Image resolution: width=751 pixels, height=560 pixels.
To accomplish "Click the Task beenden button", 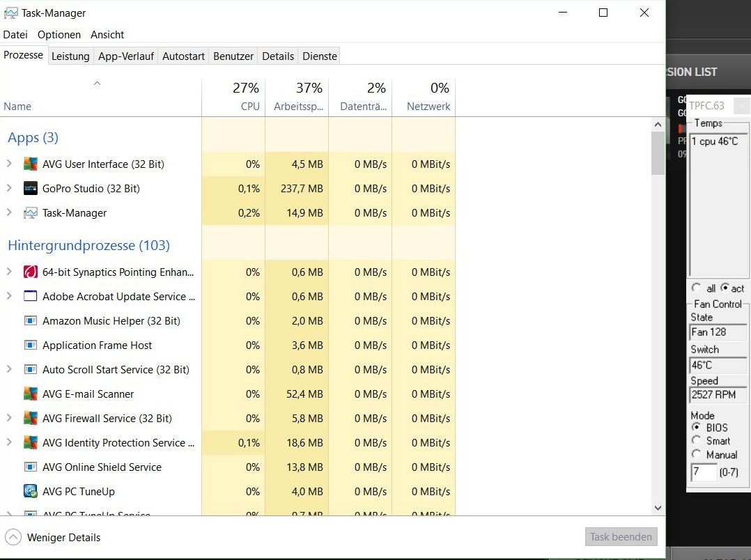I will tap(621, 537).
